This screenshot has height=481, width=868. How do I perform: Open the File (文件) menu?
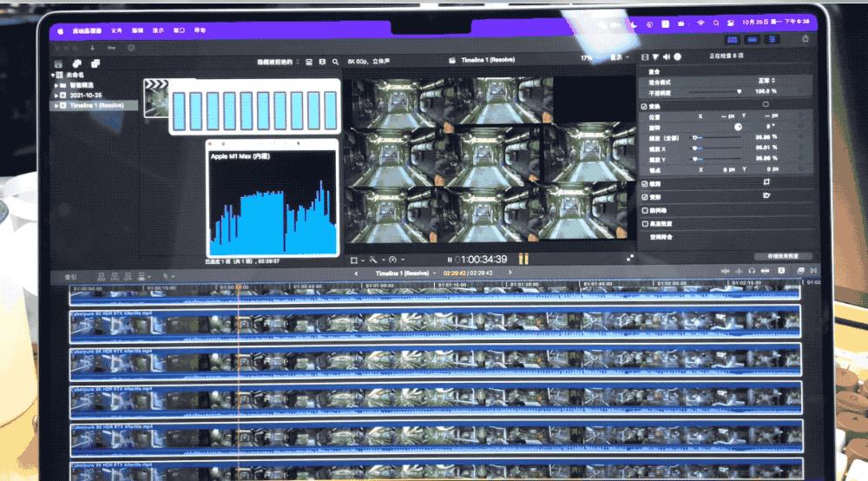[x=115, y=30]
